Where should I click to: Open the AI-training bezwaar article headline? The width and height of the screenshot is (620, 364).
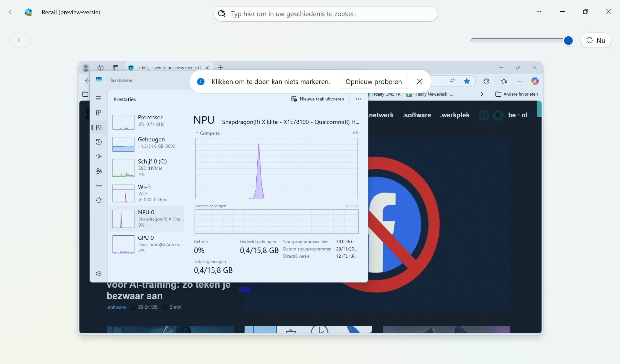(x=168, y=290)
